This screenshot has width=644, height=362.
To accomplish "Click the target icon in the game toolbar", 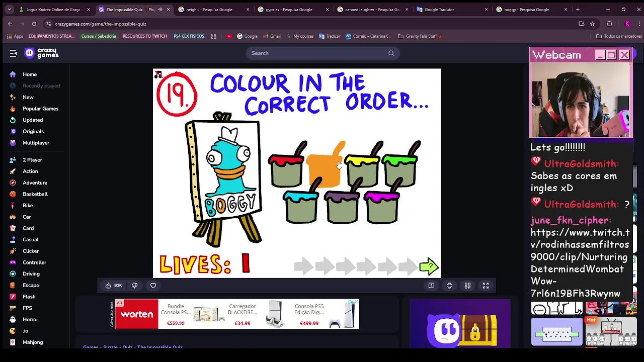I will click(449, 286).
